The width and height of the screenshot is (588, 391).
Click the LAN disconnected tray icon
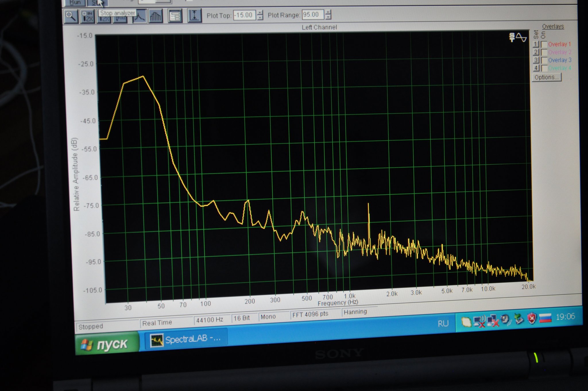pos(492,321)
